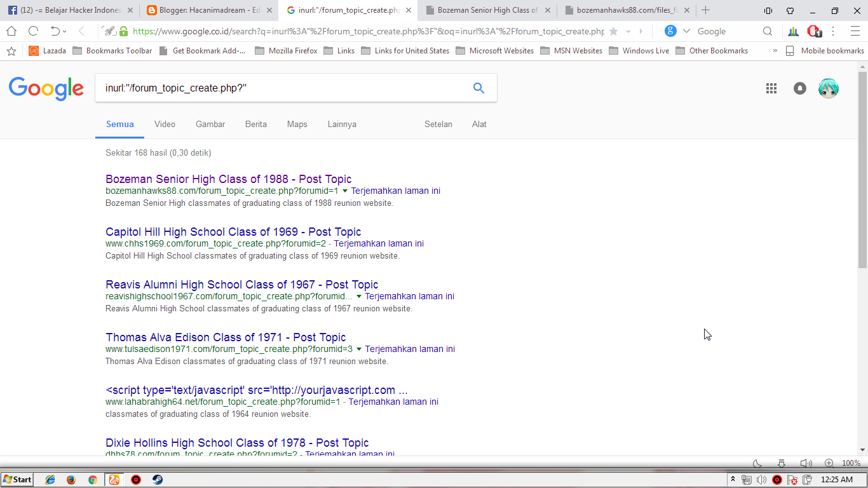The width and height of the screenshot is (868, 488).
Task: Click the Google logo
Action: (x=46, y=88)
